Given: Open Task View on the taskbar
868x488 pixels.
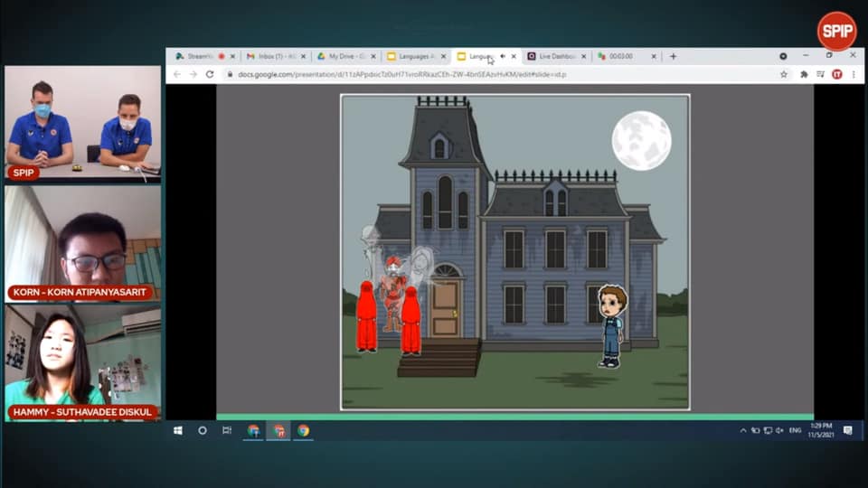Looking at the screenshot, I should coord(227,430).
